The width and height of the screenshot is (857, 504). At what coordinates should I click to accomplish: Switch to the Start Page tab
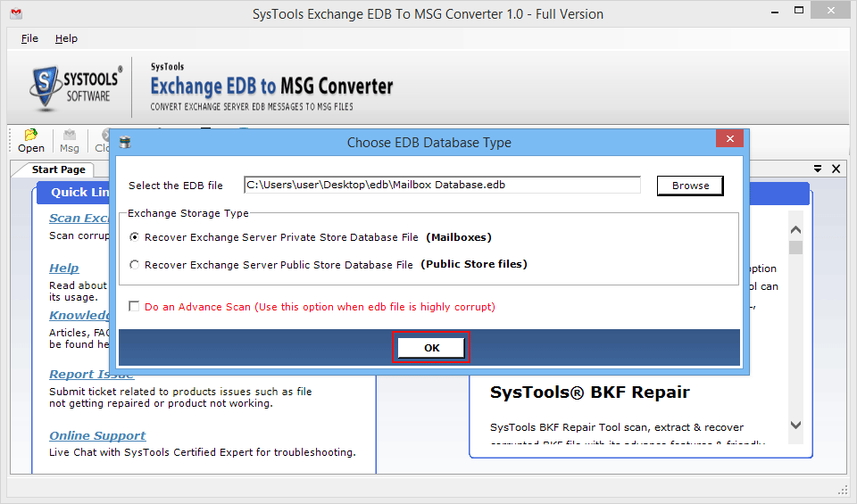(58, 169)
